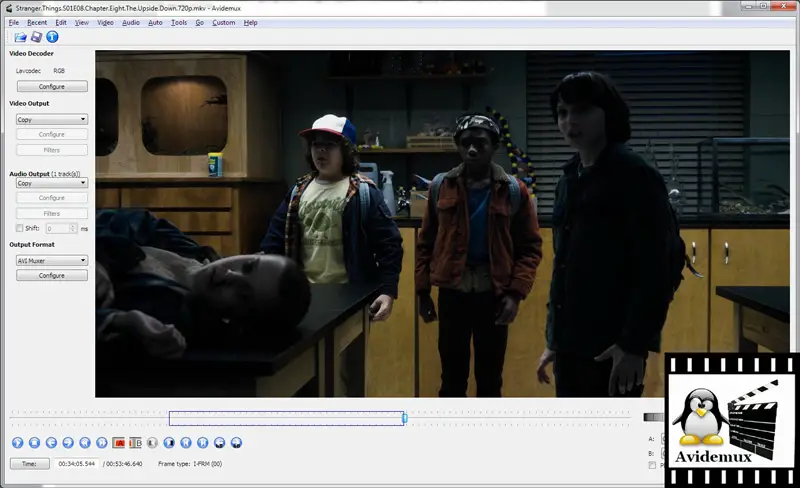Go to next frame
The width and height of the screenshot is (800, 488).
[x=68, y=443]
